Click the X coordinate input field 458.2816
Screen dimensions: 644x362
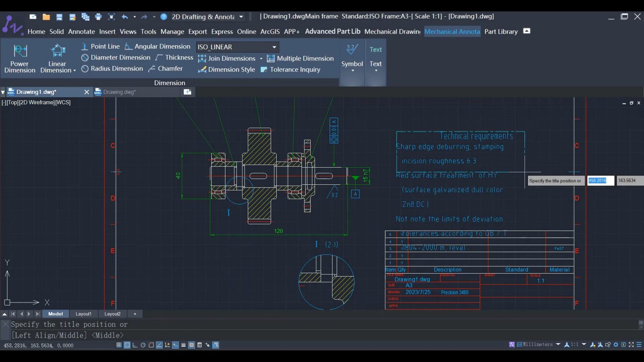tap(600, 181)
